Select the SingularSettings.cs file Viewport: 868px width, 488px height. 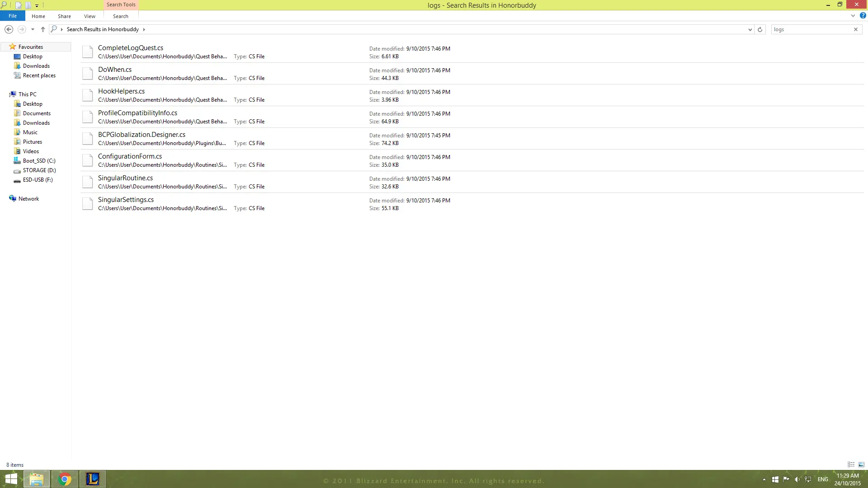(x=472, y=204)
